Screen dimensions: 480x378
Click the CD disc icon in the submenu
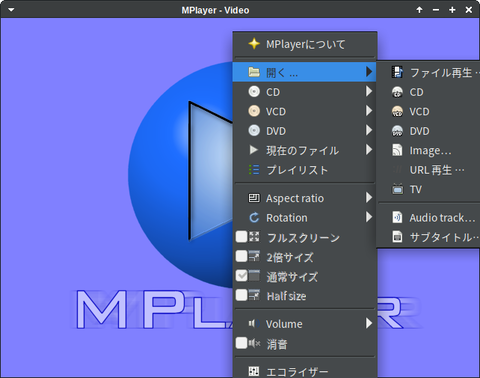[397, 92]
